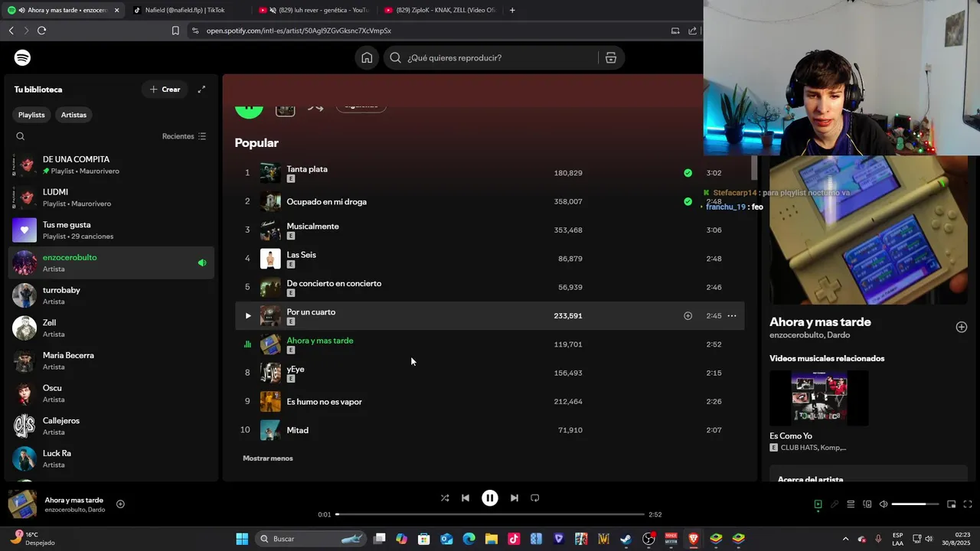
Task: Select De concierto en concierto track
Action: click(x=490, y=287)
